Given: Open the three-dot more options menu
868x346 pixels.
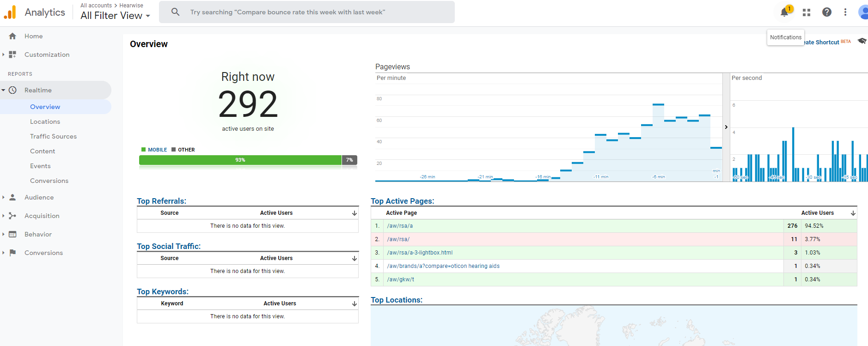Looking at the screenshot, I should pos(845,12).
